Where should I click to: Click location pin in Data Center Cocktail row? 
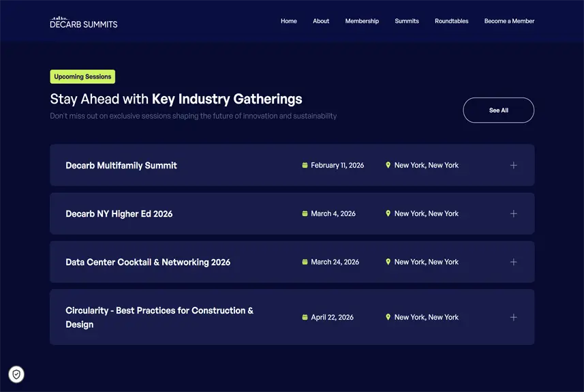coord(388,262)
